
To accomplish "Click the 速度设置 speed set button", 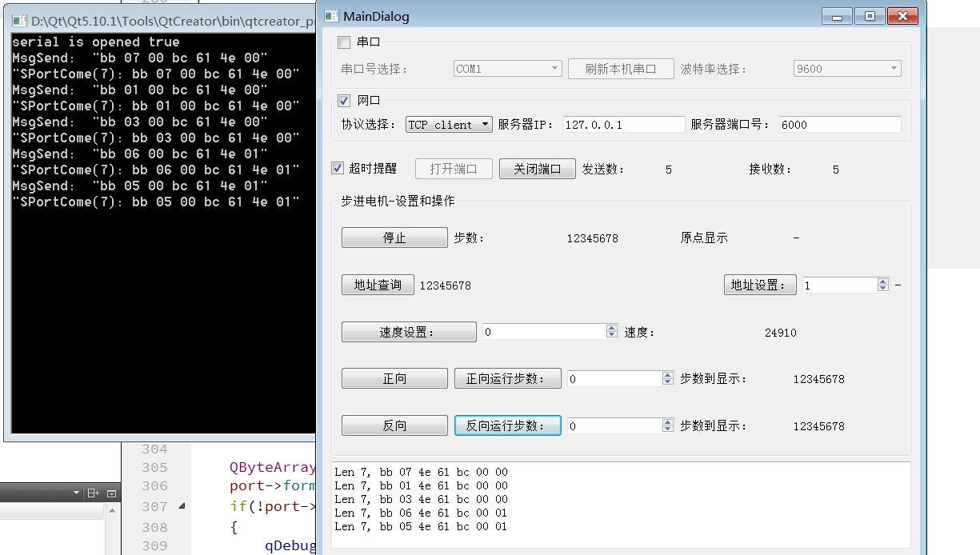I will coord(409,332).
